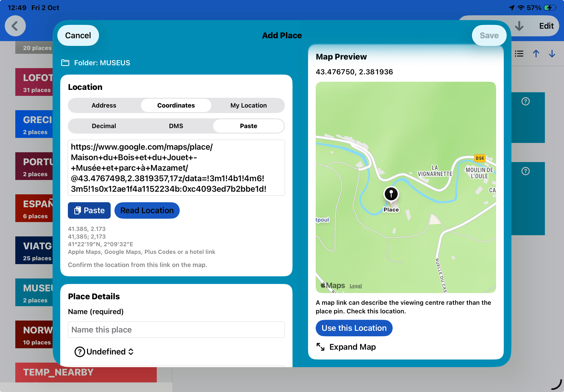Tap the D54 road shield on the map
The image size is (564, 392).
[480, 158]
